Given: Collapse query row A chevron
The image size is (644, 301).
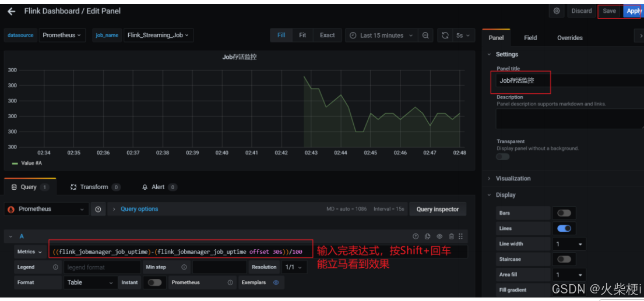Looking at the screenshot, I should click(x=10, y=236).
